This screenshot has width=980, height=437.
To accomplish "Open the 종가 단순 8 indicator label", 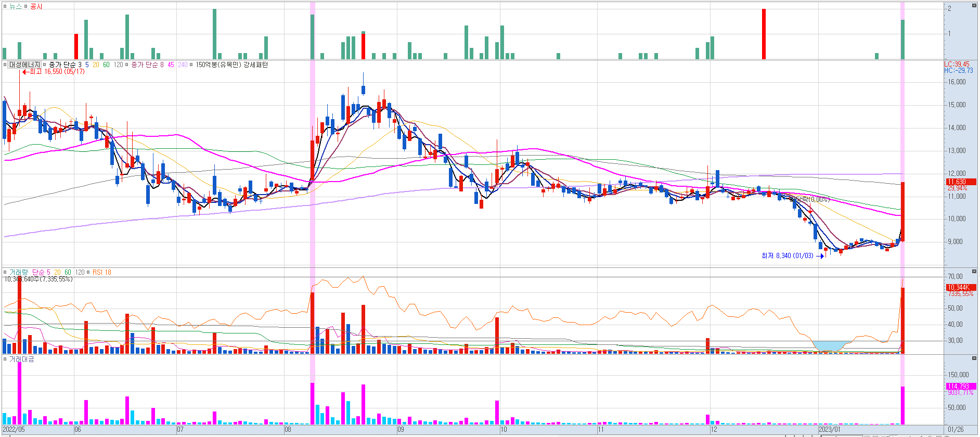I will (x=147, y=65).
